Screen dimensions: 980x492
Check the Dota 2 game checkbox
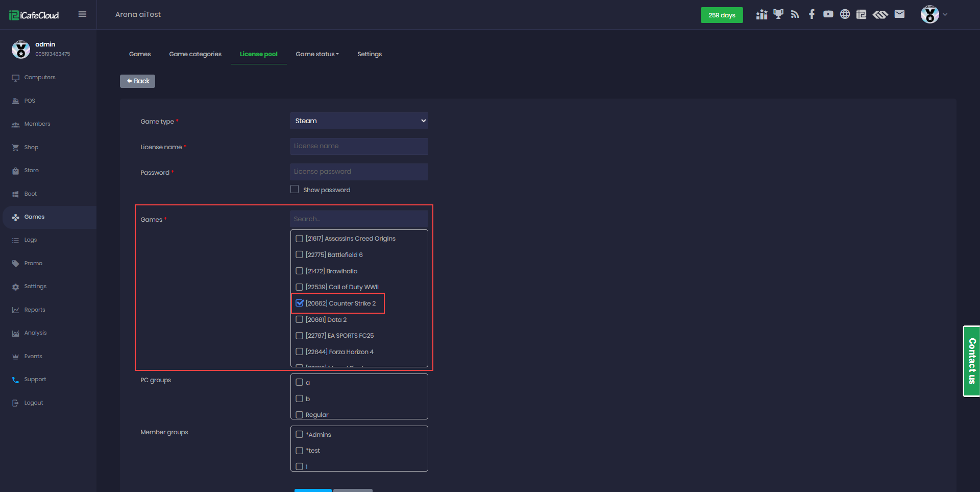coord(300,319)
